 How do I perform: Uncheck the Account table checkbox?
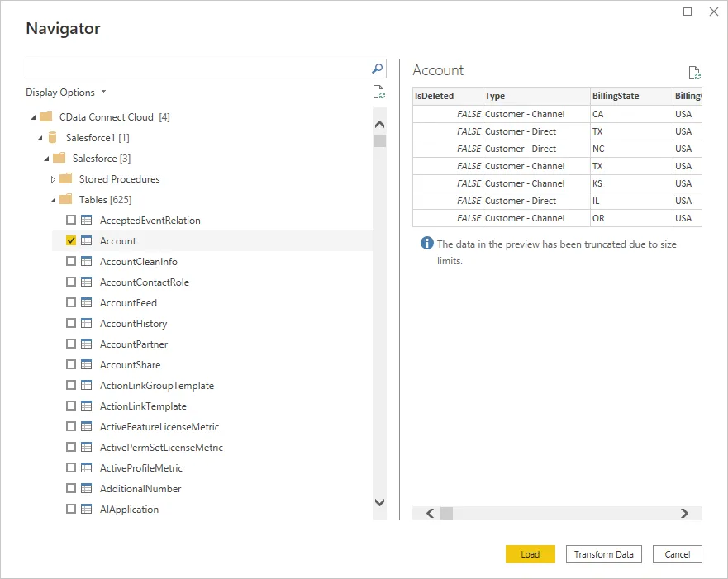pyautogui.click(x=71, y=240)
